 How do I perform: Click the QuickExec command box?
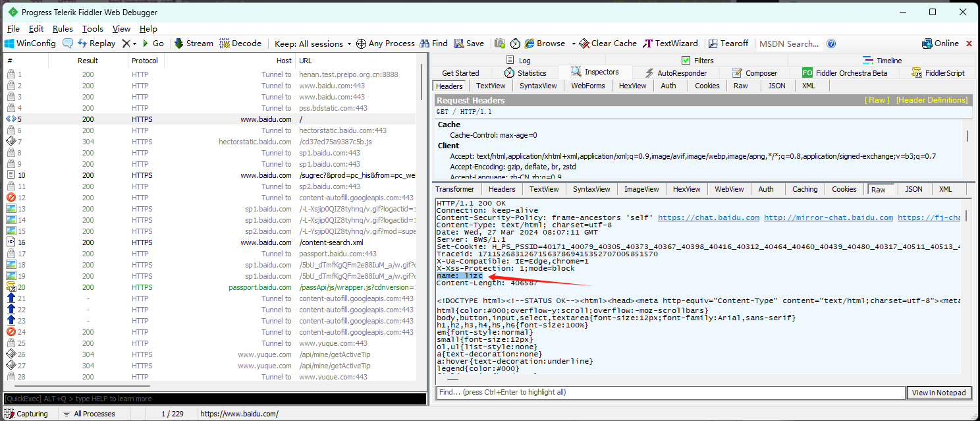[215, 399]
